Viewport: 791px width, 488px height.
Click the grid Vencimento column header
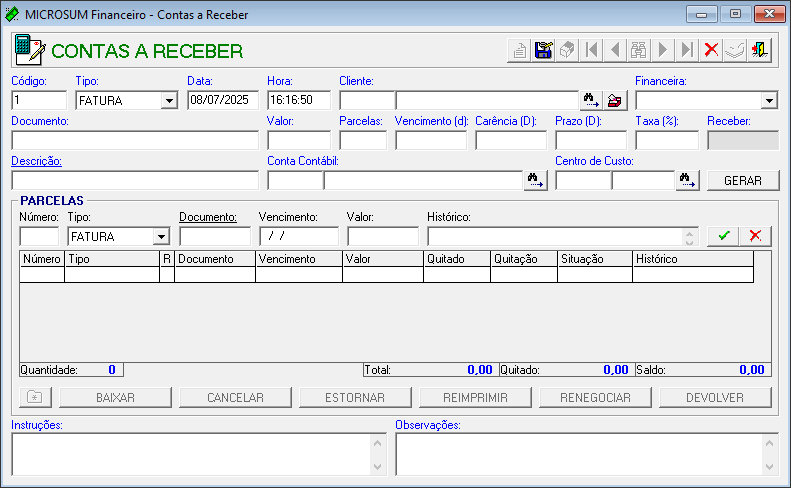[x=299, y=259]
